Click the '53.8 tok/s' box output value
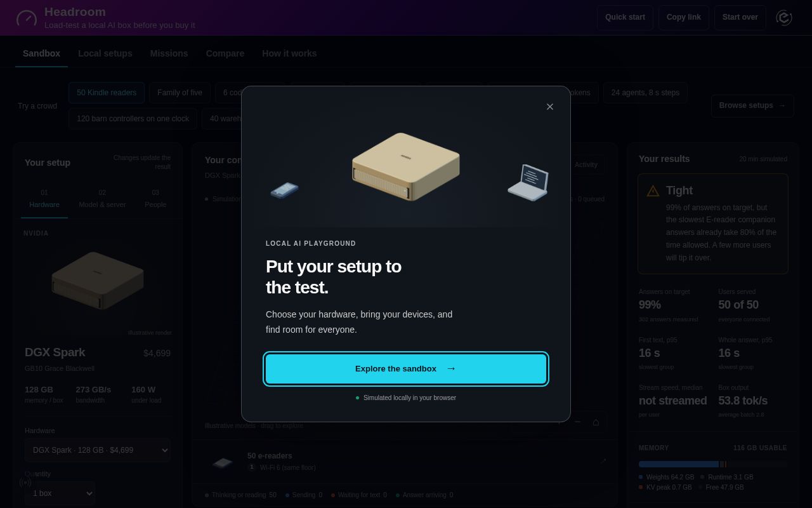812x508 pixels. [743, 401]
